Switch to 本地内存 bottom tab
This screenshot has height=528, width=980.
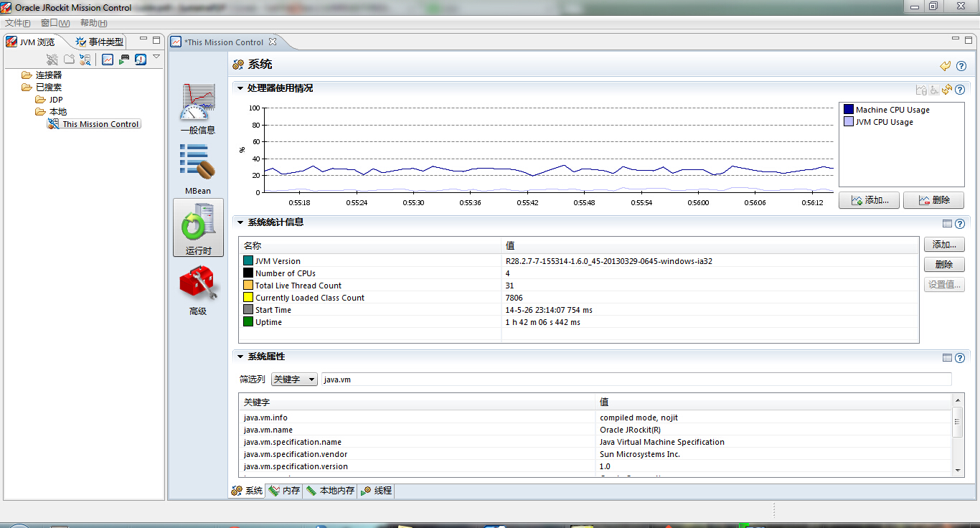tap(330, 491)
